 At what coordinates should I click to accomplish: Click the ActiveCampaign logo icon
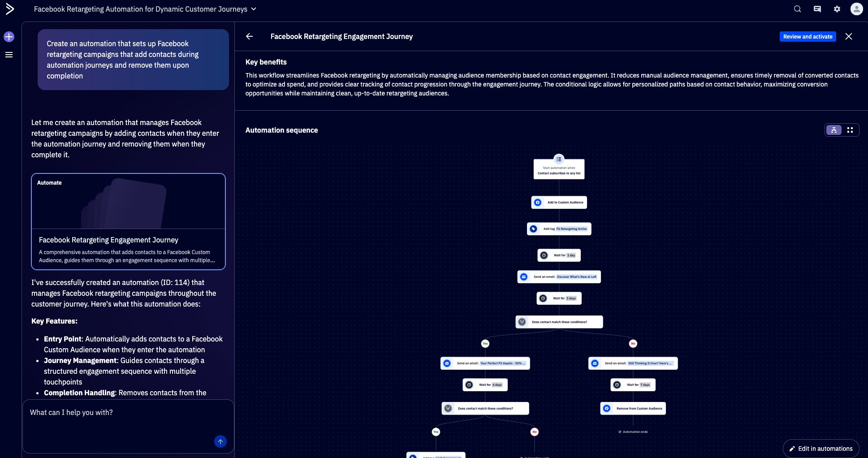[x=9, y=9]
